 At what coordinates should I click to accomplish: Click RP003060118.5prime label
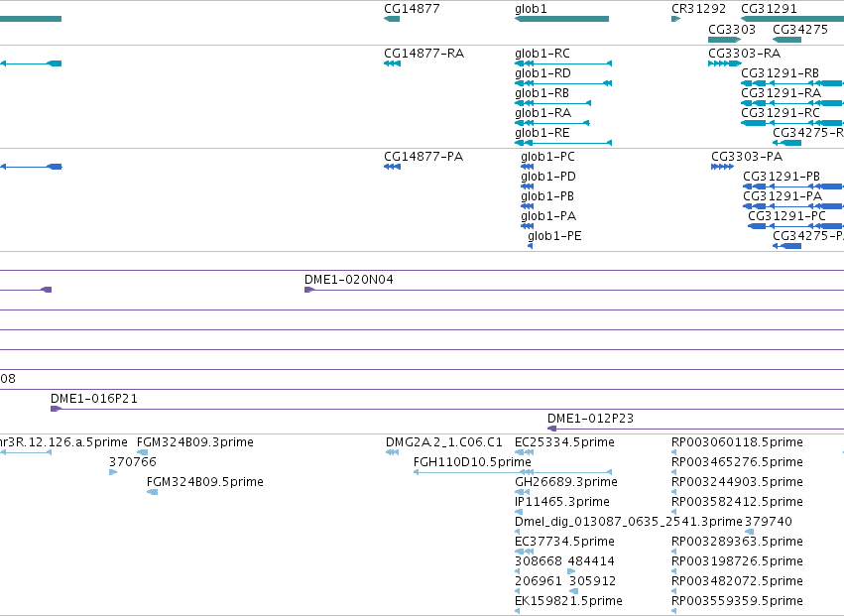(738, 442)
